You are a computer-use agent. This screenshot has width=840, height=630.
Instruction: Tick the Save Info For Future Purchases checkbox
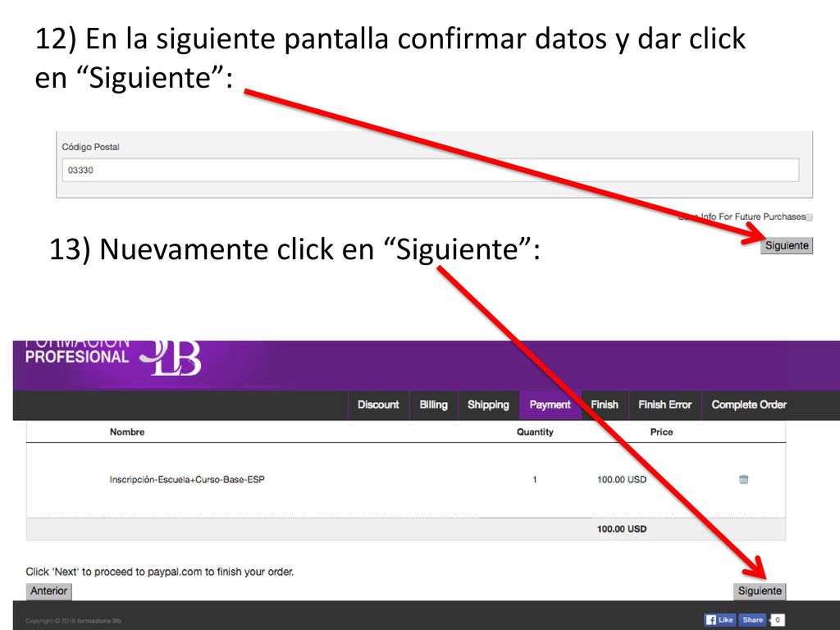pyautogui.click(x=809, y=217)
